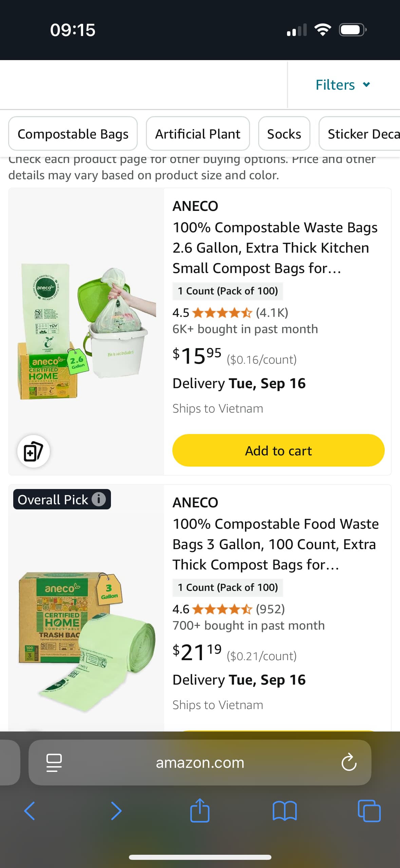Tap the add-to-list icon on first product
This screenshot has width=400, height=868.
33,451
